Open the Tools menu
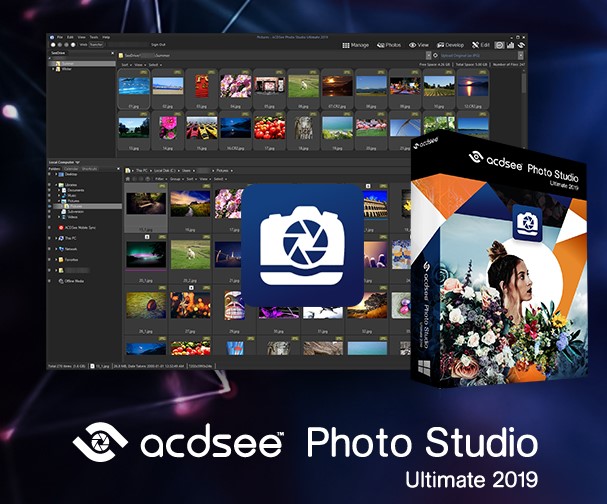607x504 pixels. [x=94, y=38]
